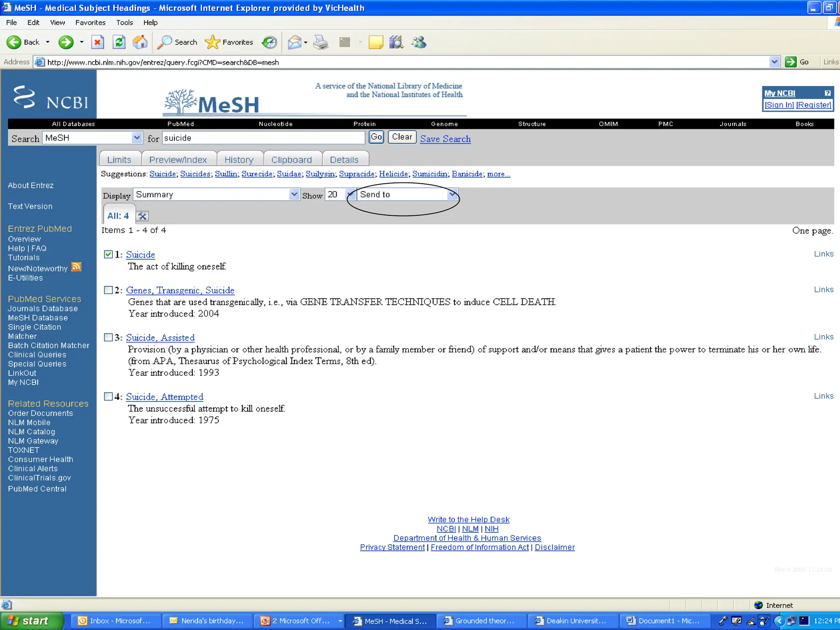
Task: Check the Suicide, Attempted result checkbox
Action: 108,396
